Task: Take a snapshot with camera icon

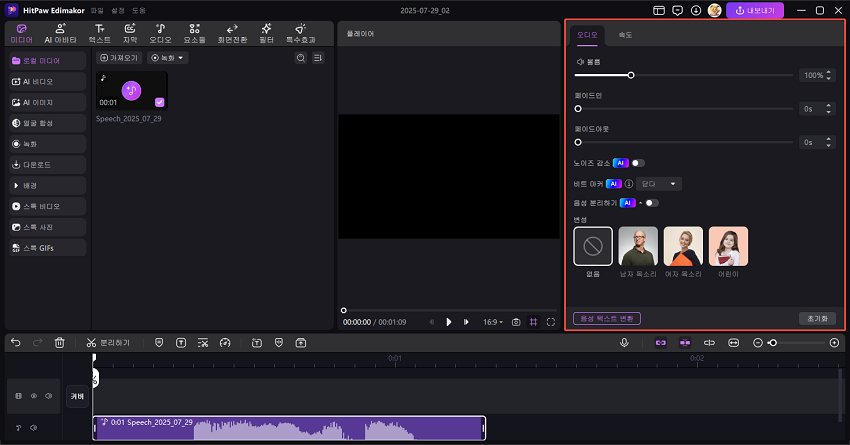Action: point(516,322)
